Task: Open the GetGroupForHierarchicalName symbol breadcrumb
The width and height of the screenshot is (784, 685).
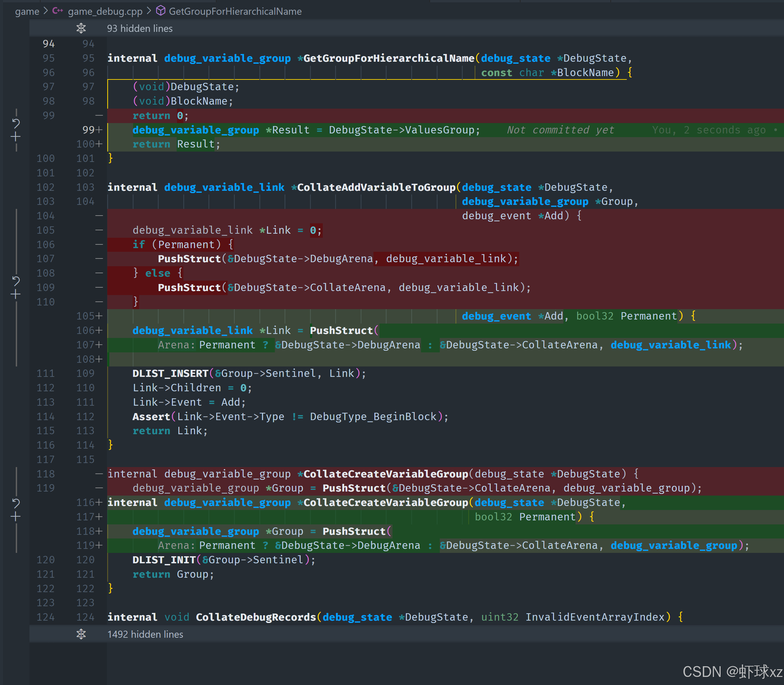Action: click(235, 11)
